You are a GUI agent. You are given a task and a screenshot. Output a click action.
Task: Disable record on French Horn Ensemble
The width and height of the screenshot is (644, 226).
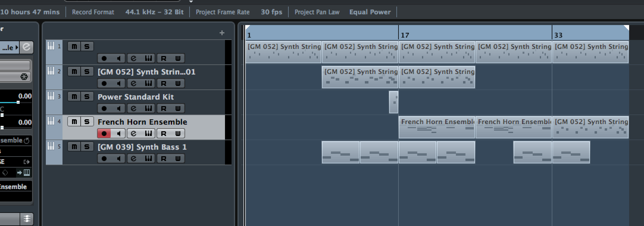coord(104,133)
